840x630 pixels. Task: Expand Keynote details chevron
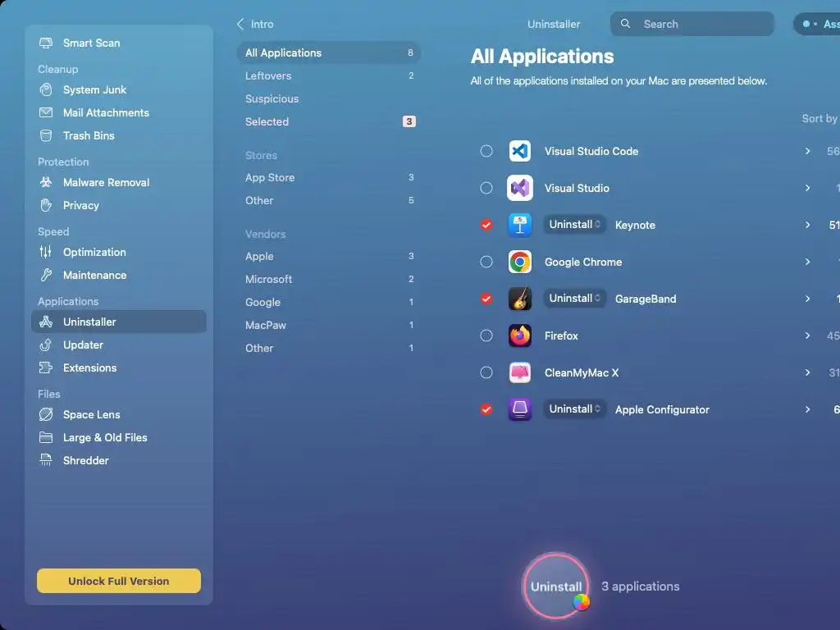[807, 225]
